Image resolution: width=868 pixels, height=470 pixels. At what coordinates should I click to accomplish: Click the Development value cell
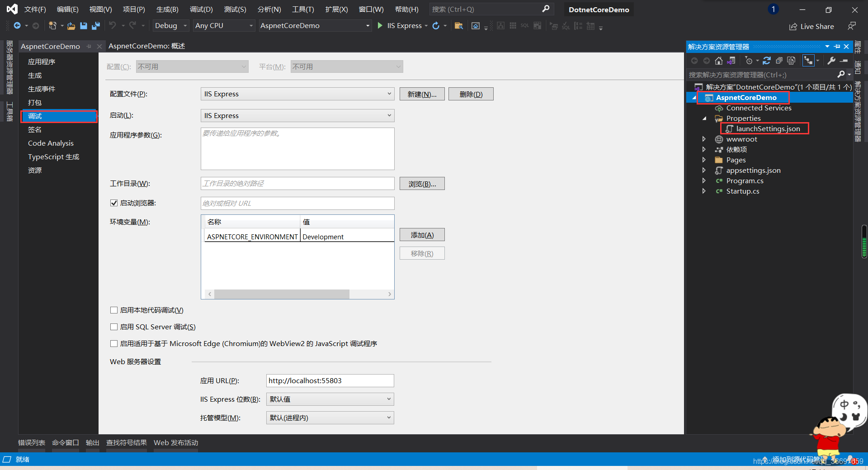(x=347, y=237)
